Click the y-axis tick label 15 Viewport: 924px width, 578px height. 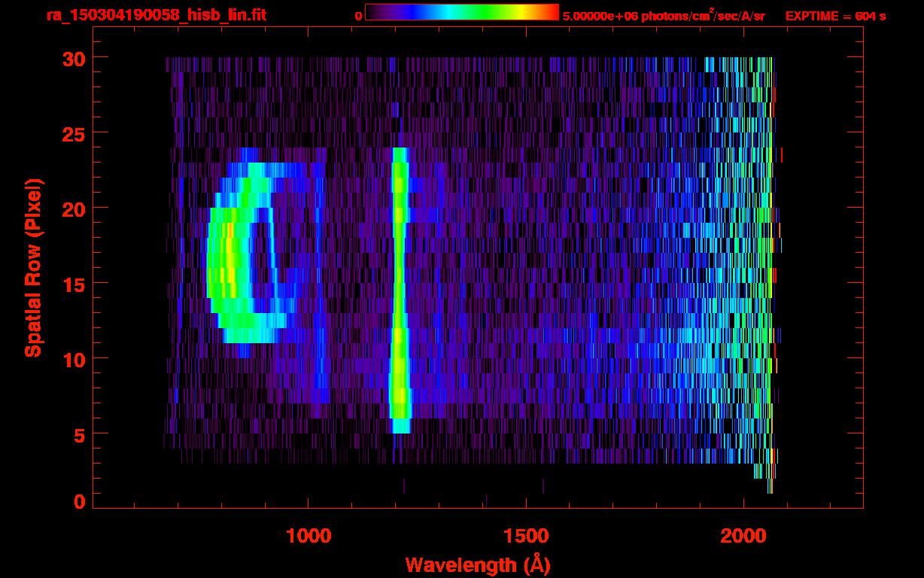click(73, 284)
